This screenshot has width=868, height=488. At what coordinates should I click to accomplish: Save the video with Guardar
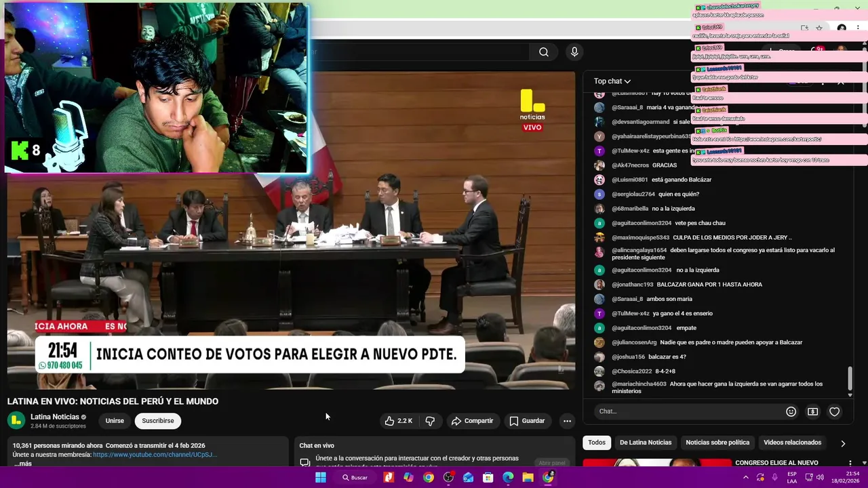tap(528, 421)
